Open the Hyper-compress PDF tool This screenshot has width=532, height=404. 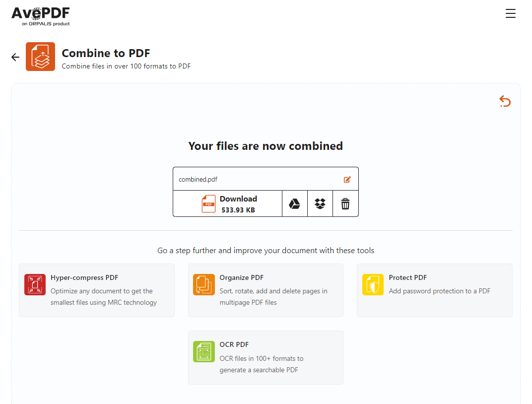point(97,290)
